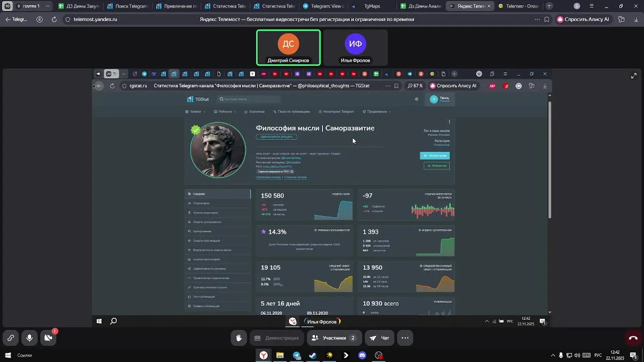The image size is (644, 362).
Task: Click the TGStat quick search field
Action: click(x=248, y=99)
